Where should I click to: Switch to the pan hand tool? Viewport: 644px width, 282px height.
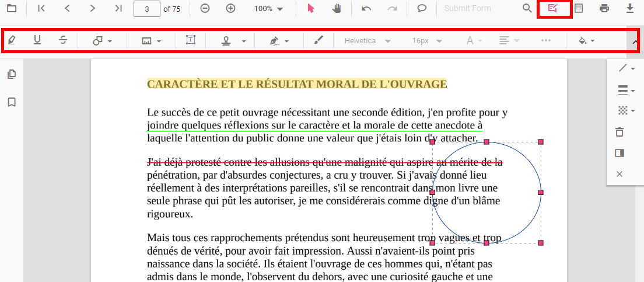click(337, 8)
